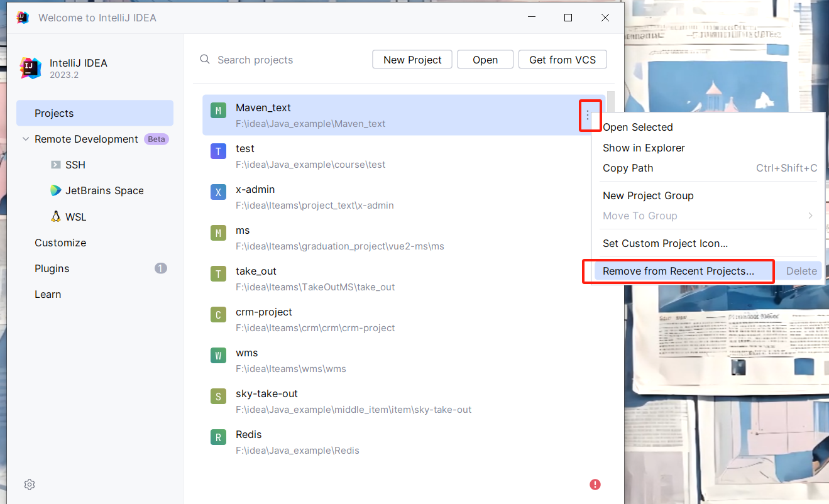Click the JetBrains Space icon
The image size is (829, 504).
coord(56,190)
